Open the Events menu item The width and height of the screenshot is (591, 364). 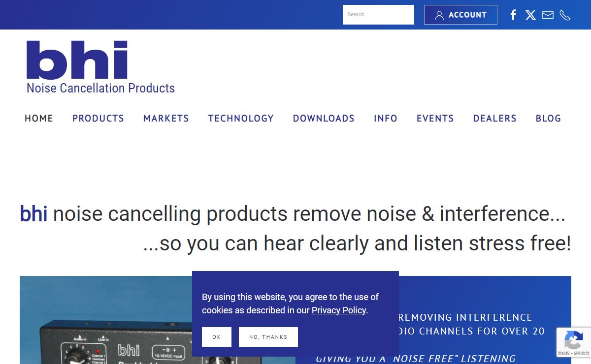pyautogui.click(x=435, y=118)
